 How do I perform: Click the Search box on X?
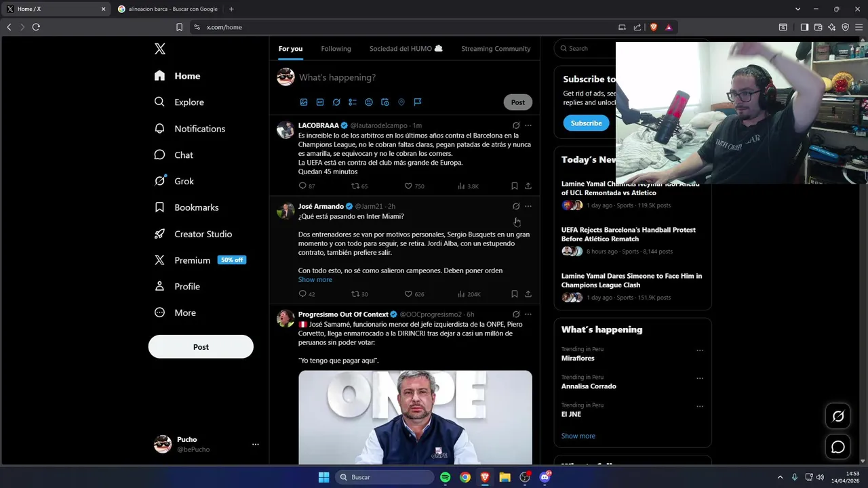[585, 49]
